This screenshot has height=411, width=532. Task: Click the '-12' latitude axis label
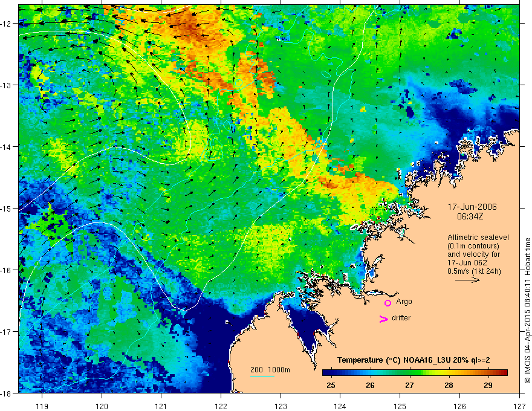point(6,24)
